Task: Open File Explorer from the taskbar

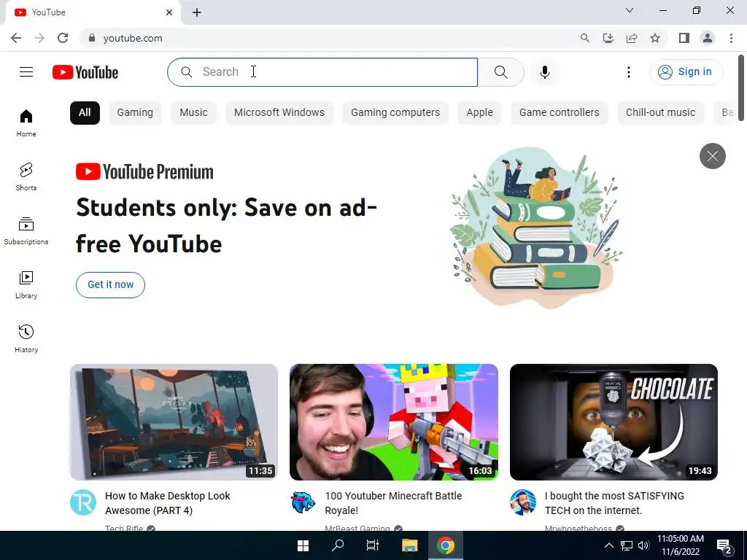Action: 409,545
